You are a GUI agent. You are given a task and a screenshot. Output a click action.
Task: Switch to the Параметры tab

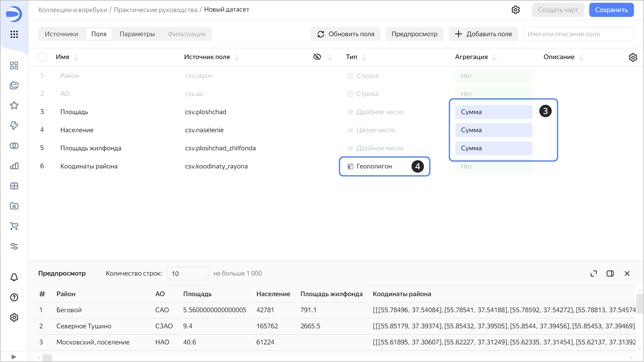coord(137,34)
